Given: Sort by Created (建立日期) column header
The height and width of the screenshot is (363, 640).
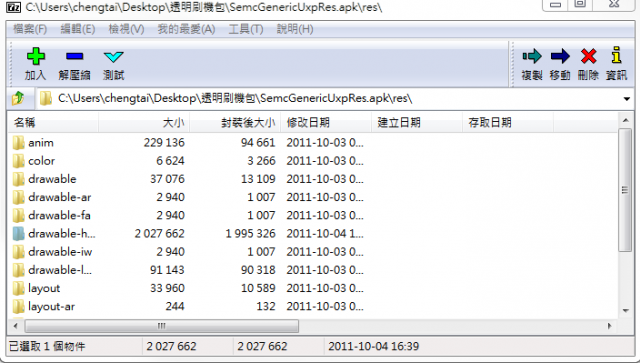Looking at the screenshot, I should pyautogui.click(x=417, y=122).
